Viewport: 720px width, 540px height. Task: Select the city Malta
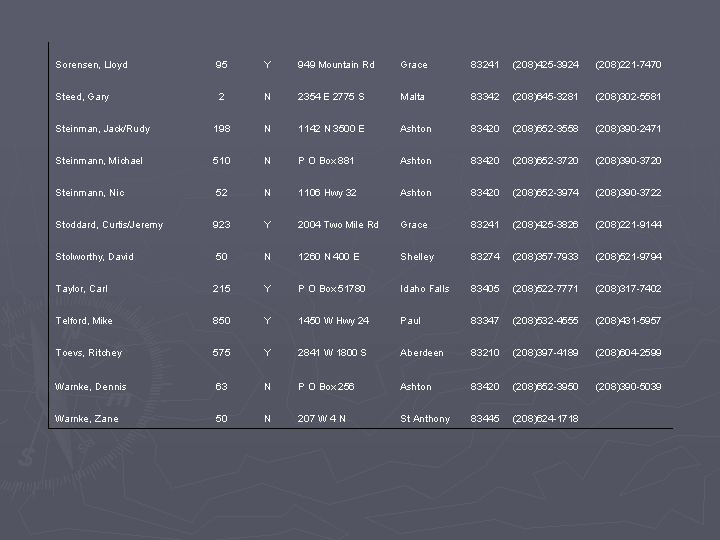(x=412, y=97)
